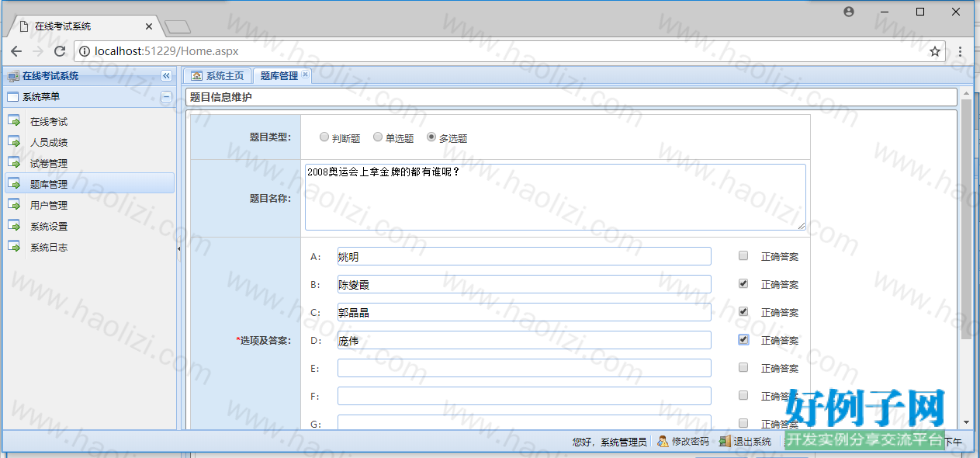Bookmark the page with the star icon
This screenshot has width=980, height=458.
[x=935, y=51]
